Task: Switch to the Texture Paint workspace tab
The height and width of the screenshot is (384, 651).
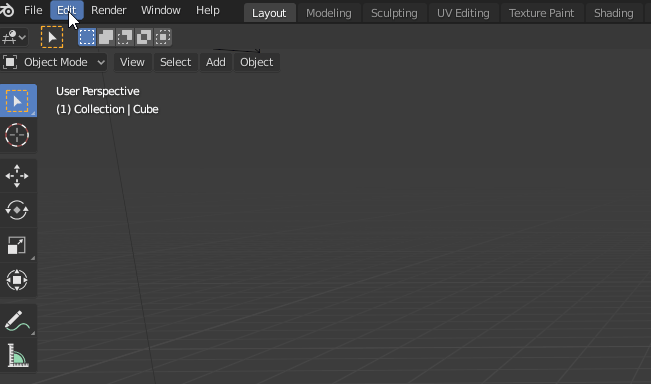Action: [542, 13]
